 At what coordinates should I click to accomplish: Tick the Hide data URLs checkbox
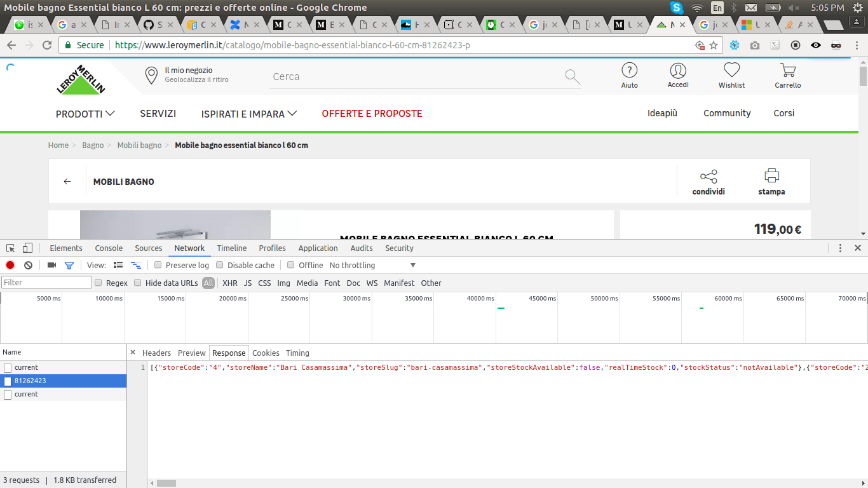(x=137, y=283)
